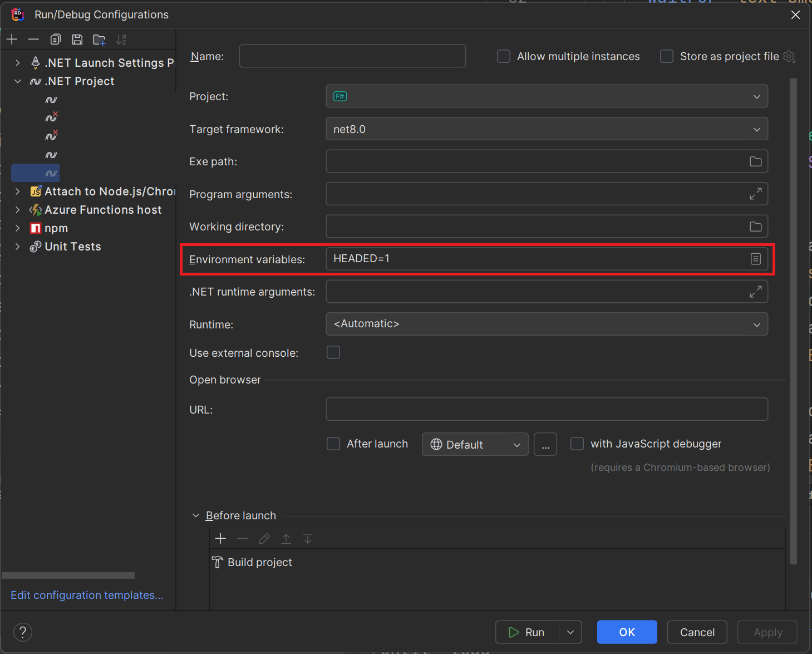Add a Before launch task
The height and width of the screenshot is (654, 812).
click(220, 538)
